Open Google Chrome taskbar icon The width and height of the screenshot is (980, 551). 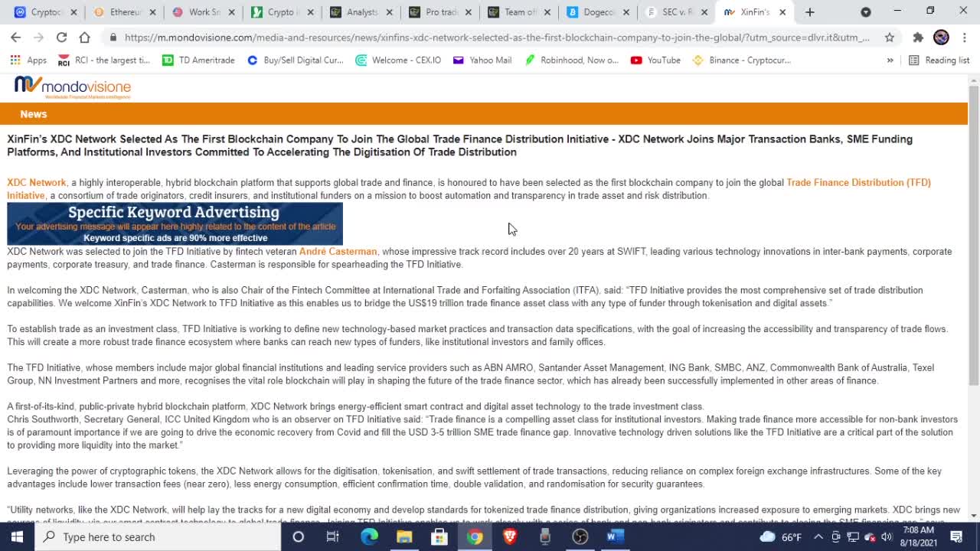[475, 536]
